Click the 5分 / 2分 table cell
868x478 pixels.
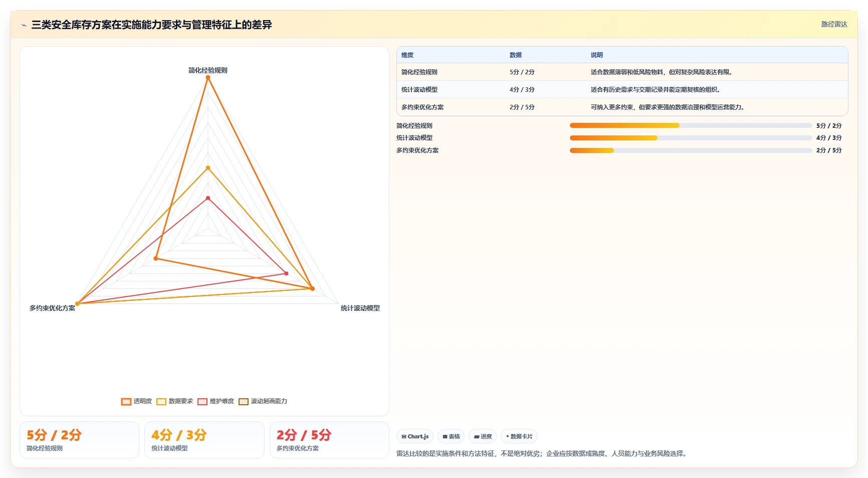tap(522, 72)
